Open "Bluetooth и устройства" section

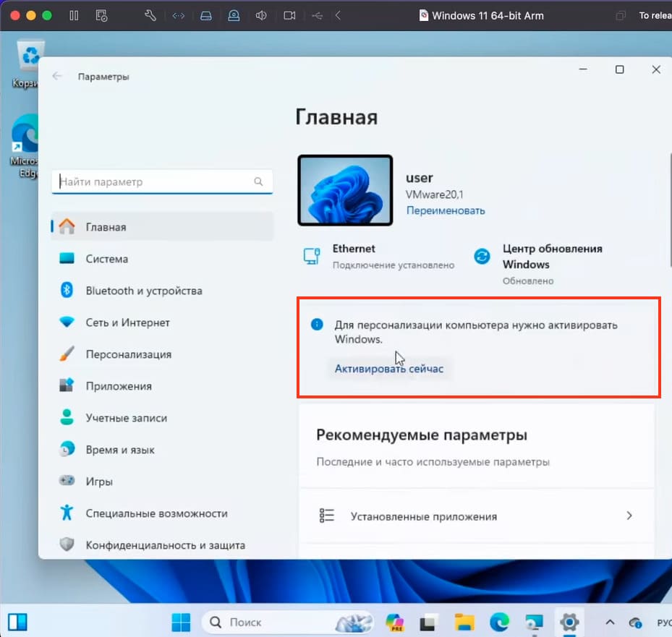[162, 291]
